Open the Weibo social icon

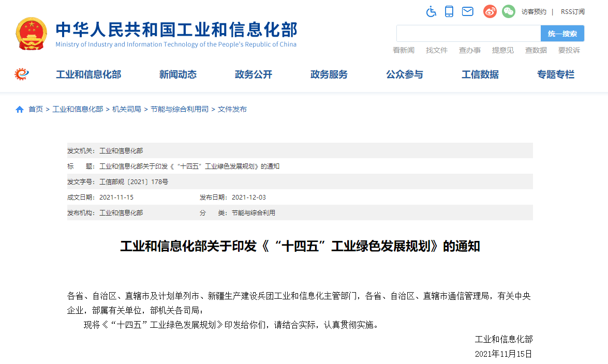tap(490, 11)
